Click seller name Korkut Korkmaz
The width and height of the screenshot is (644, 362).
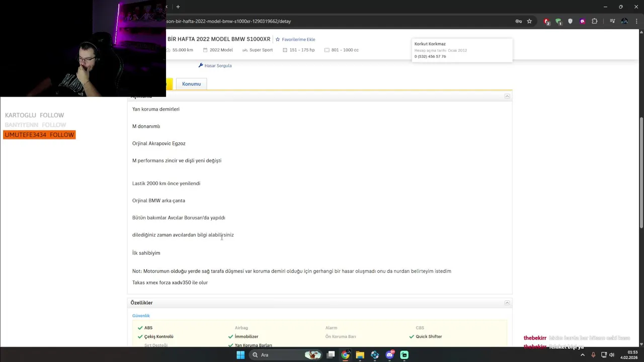pyautogui.click(x=430, y=44)
